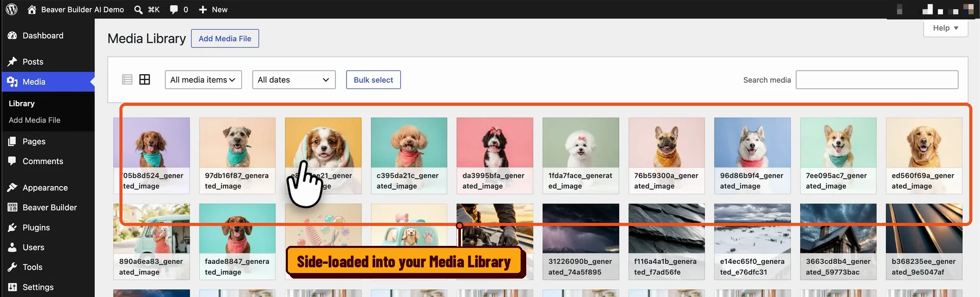Click the Comments bubble icon in sidebar
The width and height of the screenshot is (980, 297).
[x=12, y=161]
